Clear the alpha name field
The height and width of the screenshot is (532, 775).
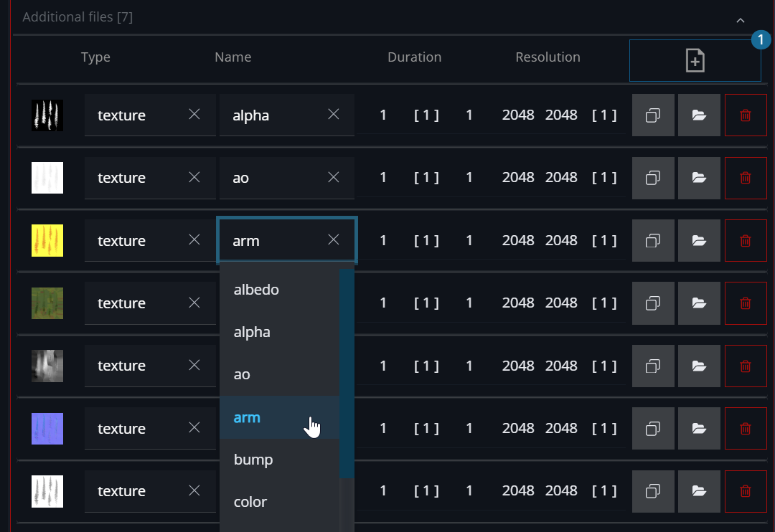tap(334, 114)
